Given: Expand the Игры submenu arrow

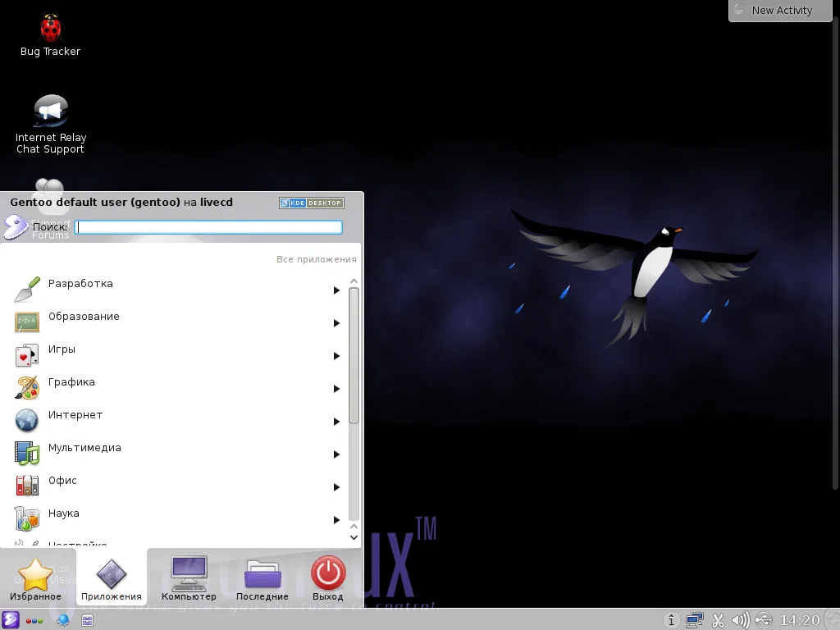Looking at the screenshot, I should coord(336,356).
